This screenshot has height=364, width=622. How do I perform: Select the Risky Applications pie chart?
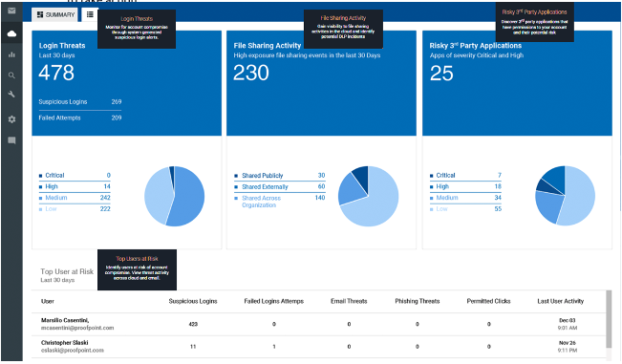[565, 196]
